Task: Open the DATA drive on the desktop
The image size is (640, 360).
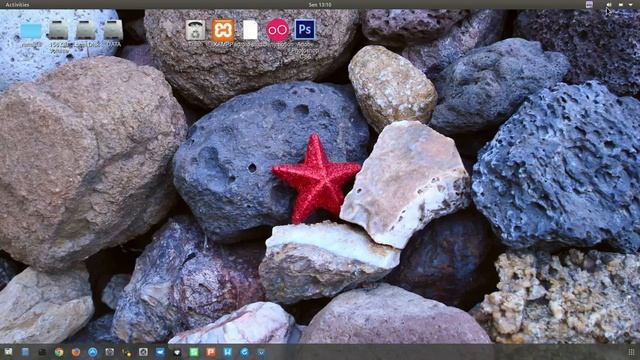Action: pyautogui.click(x=113, y=31)
